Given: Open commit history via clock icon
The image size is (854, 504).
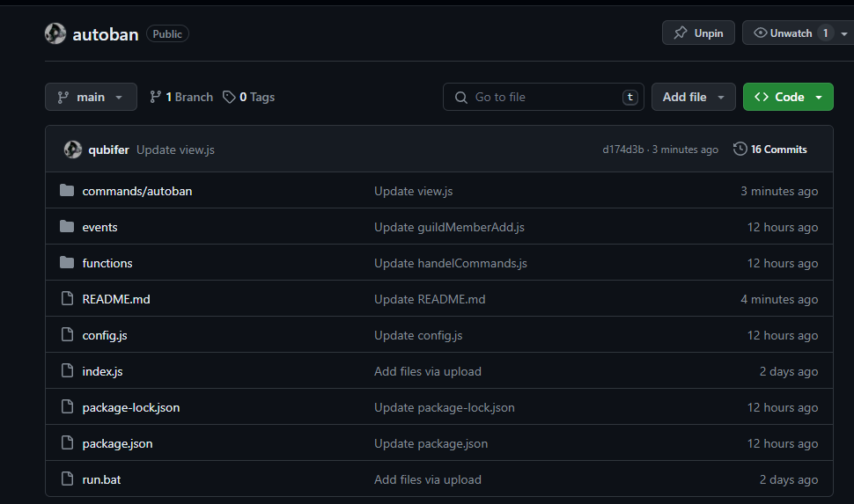Looking at the screenshot, I should click(740, 150).
